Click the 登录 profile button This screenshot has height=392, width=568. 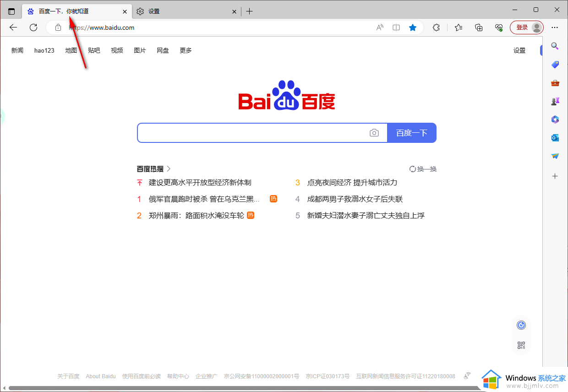click(527, 27)
